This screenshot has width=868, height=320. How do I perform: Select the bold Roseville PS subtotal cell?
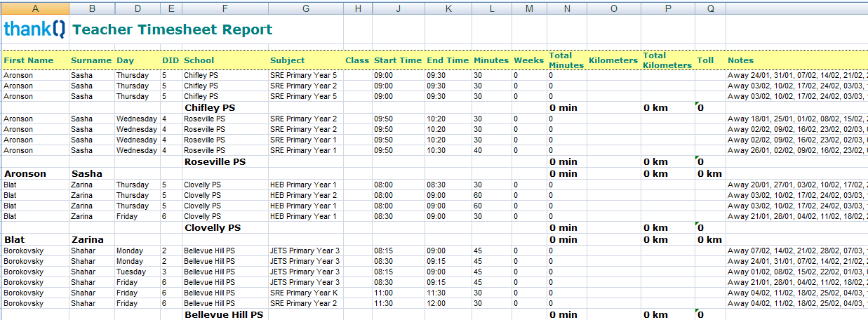click(215, 162)
